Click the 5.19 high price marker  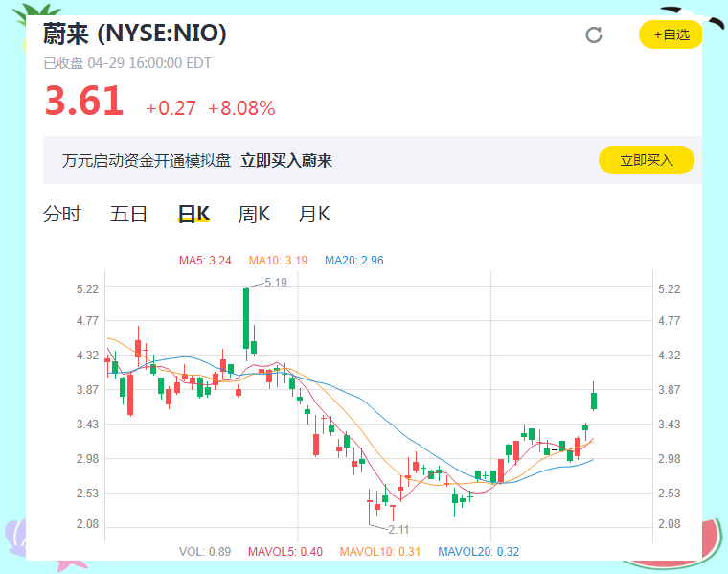pos(276,283)
